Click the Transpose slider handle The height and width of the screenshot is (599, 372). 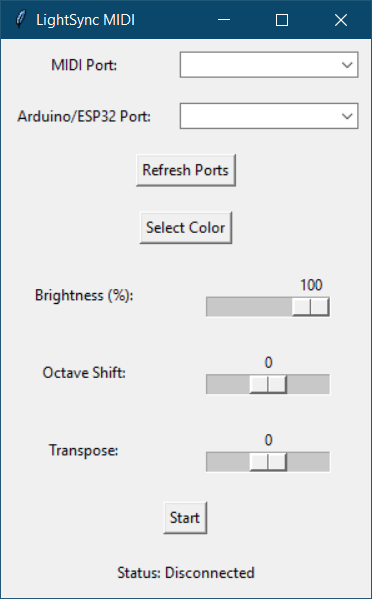268,462
